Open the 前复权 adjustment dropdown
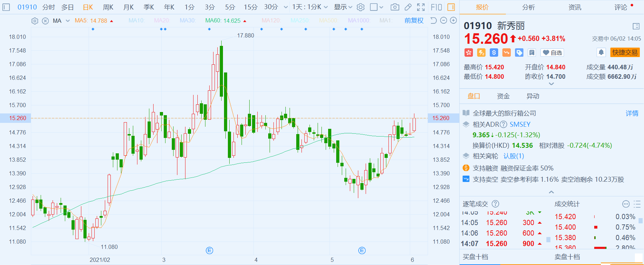 [414, 21]
